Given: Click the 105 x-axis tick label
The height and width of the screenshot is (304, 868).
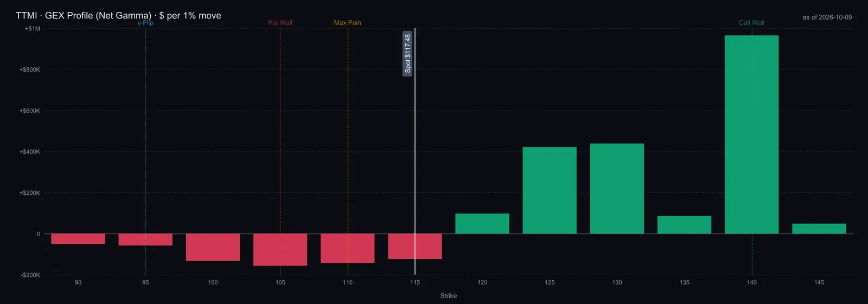Looking at the screenshot, I should [280, 282].
